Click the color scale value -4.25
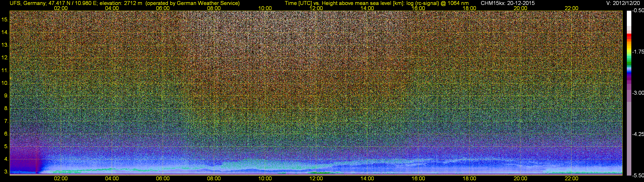This screenshot has height=182, width=644. click(638, 134)
